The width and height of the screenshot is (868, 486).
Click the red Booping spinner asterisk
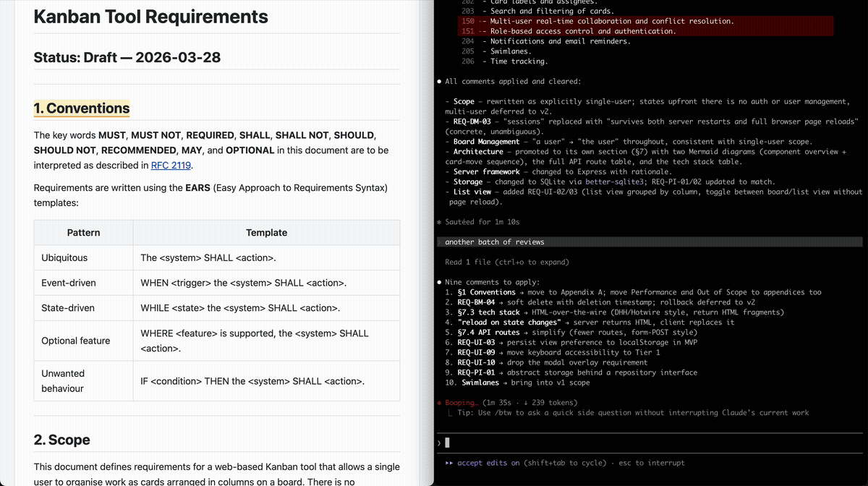[440, 403]
